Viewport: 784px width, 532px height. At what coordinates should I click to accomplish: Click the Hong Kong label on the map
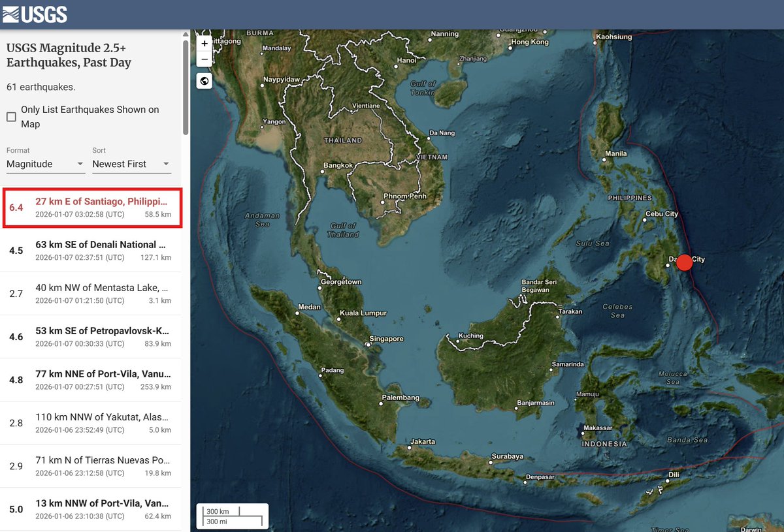click(x=530, y=42)
